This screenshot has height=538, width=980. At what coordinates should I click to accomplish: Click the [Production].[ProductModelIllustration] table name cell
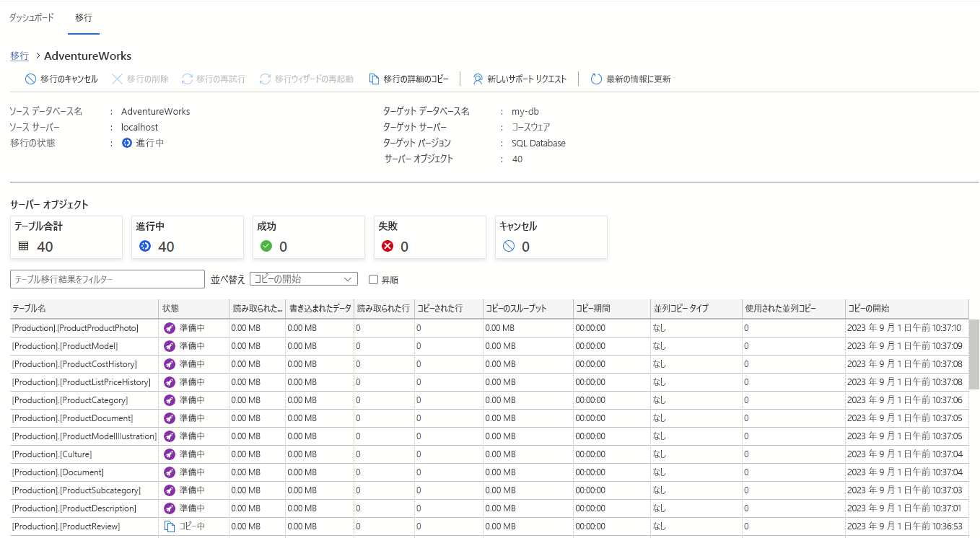coord(84,436)
